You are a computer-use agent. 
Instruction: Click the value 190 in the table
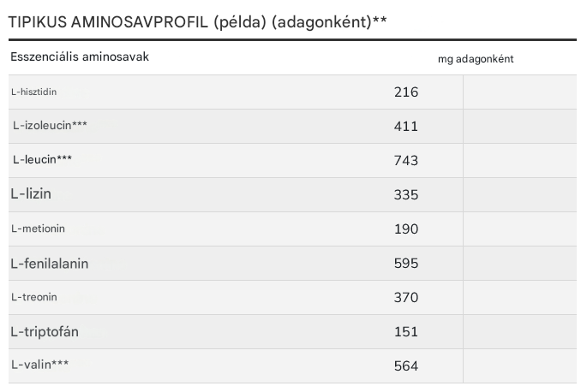tap(405, 229)
